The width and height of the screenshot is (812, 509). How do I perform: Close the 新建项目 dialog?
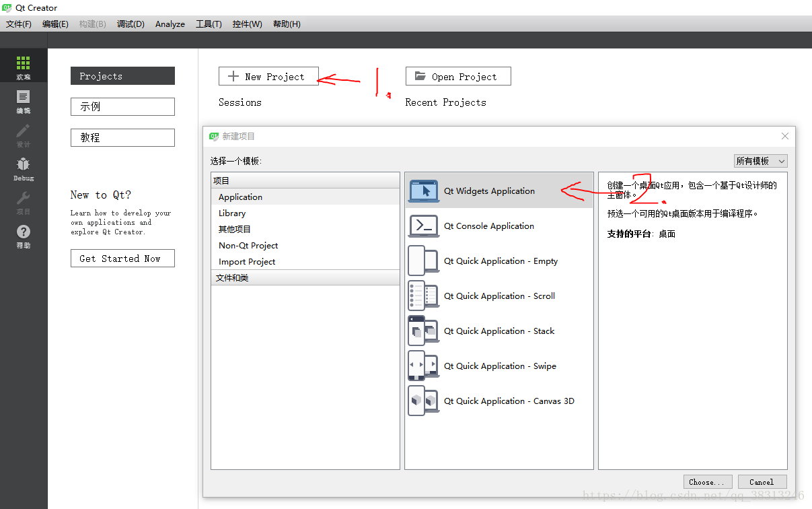pyautogui.click(x=784, y=136)
